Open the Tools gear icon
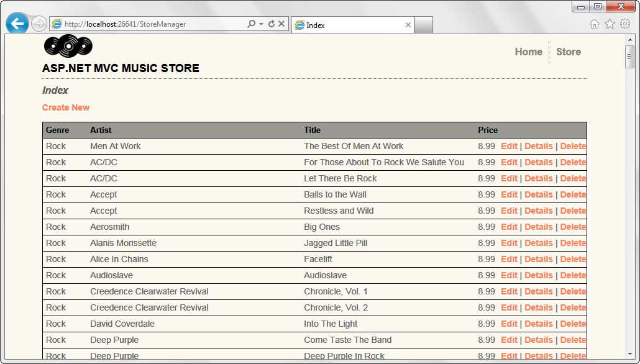Viewport: 640px width, 364px height. (x=624, y=24)
